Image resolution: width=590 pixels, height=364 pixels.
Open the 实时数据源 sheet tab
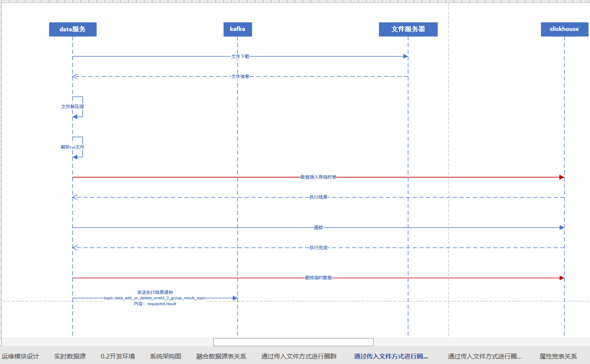tap(70, 356)
